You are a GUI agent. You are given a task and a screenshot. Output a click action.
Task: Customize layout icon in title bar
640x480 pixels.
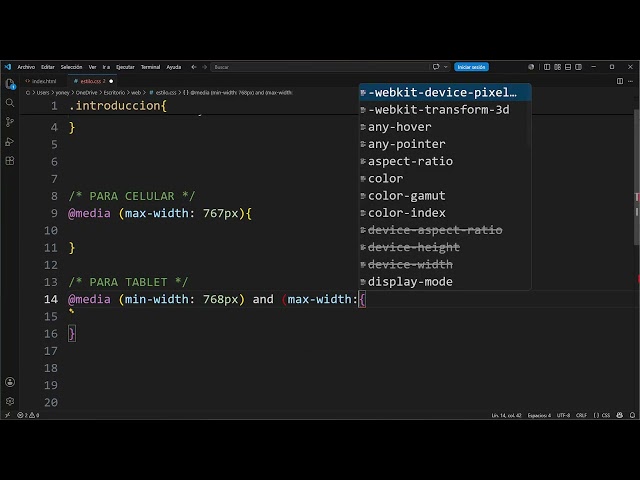point(558,67)
